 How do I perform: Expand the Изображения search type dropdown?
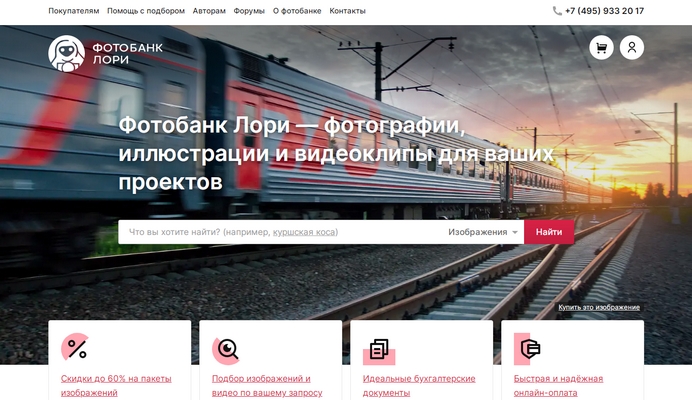pyautogui.click(x=483, y=232)
